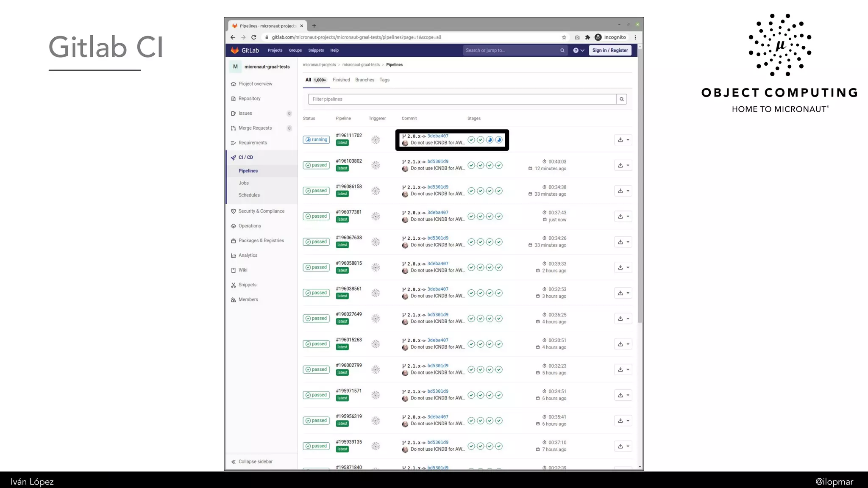
Task: Switch to the Branches tab
Action: pos(364,80)
